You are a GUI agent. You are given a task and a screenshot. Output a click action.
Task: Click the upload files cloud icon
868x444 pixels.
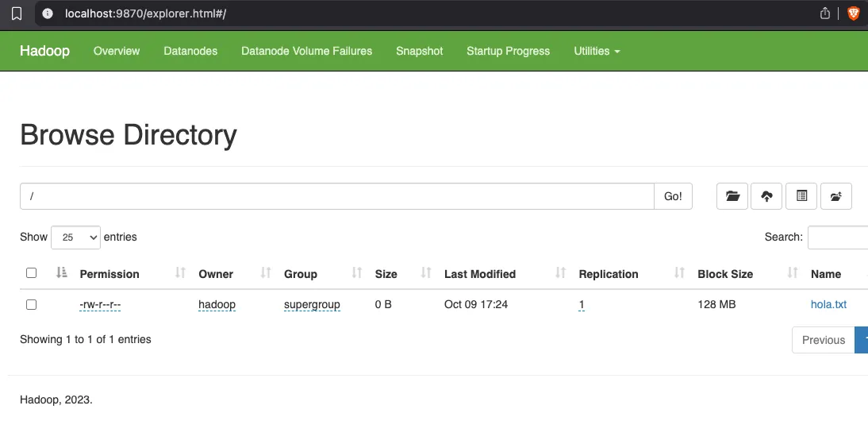(766, 196)
